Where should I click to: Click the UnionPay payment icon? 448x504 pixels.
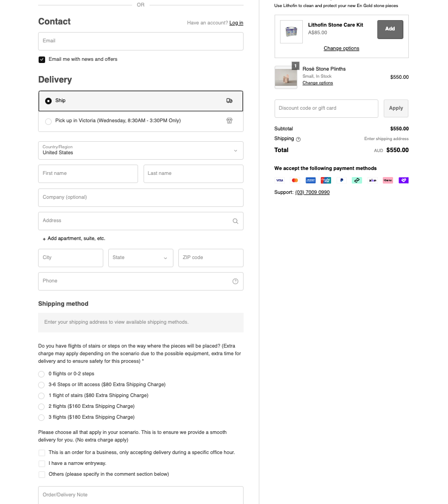click(x=326, y=180)
